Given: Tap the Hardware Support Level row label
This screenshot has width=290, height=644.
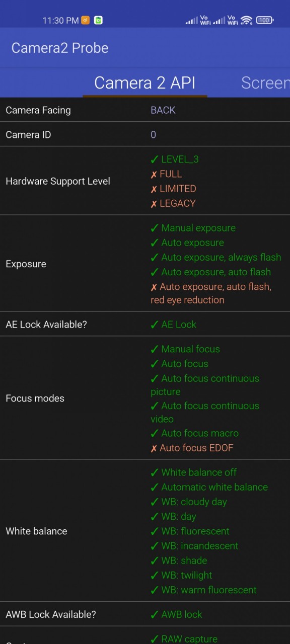Looking at the screenshot, I should [x=58, y=181].
